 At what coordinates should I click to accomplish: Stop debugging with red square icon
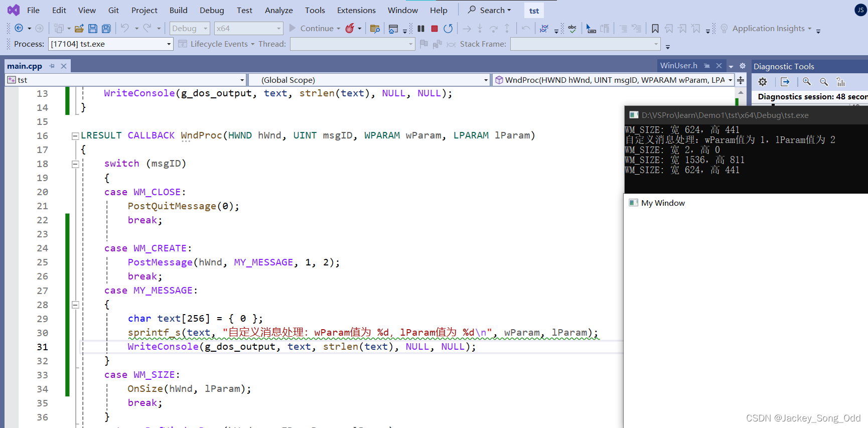435,29
